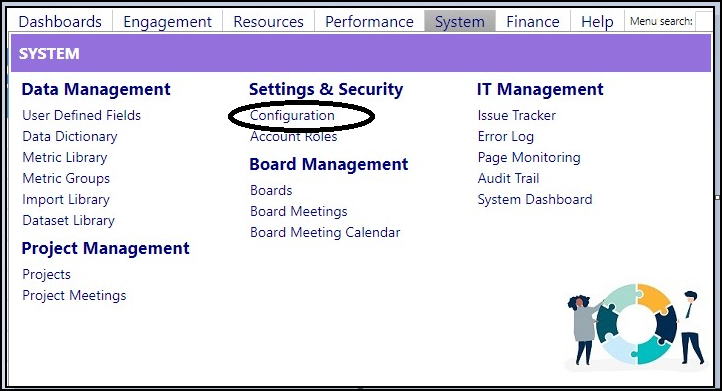Open the Help menu

pos(597,22)
